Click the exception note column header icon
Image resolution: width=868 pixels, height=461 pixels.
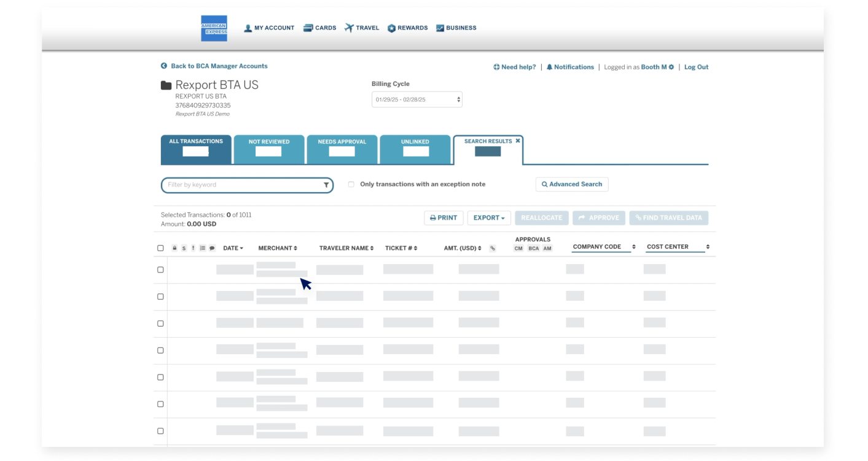(193, 247)
